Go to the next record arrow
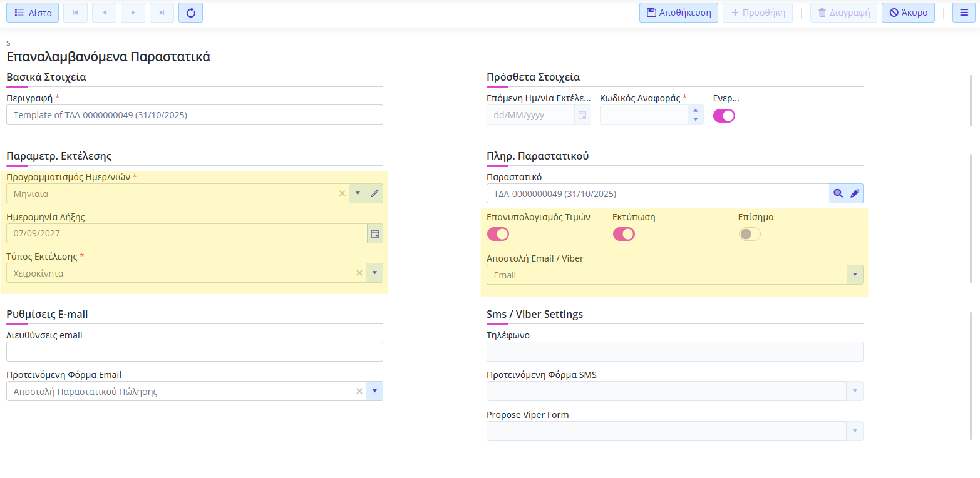This screenshot has height=478, width=980. coord(133,13)
